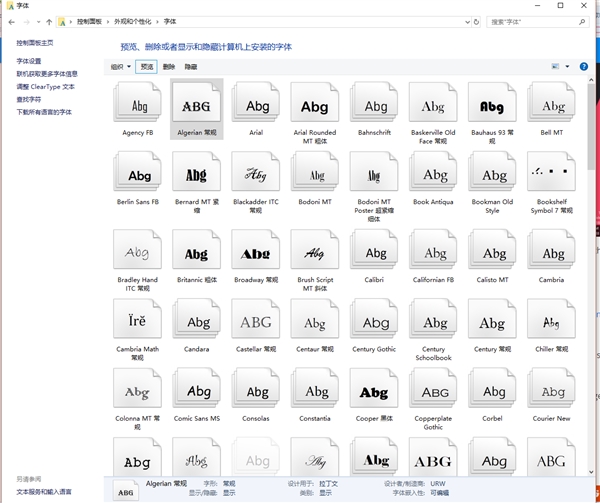Open 下载所有语言的字体 sidebar link
Image resolution: width=600 pixels, height=503 pixels.
(44, 112)
